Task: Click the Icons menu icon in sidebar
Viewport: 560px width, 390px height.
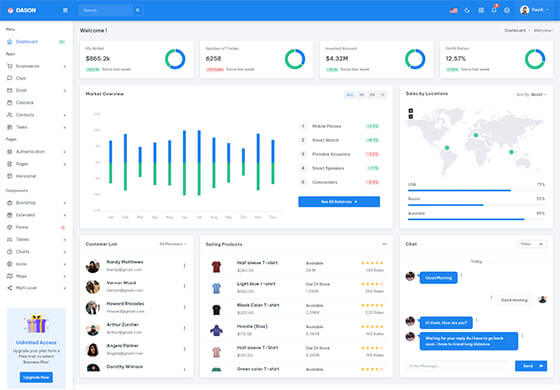Action: [10, 264]
